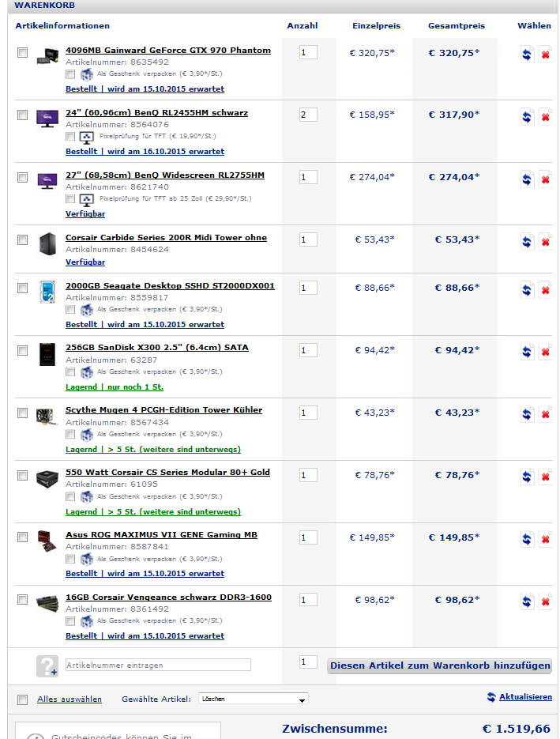Enable Pixelprüfung for 24" BenQ monitor
560x739 pixels.
click(x=70, y=137)
